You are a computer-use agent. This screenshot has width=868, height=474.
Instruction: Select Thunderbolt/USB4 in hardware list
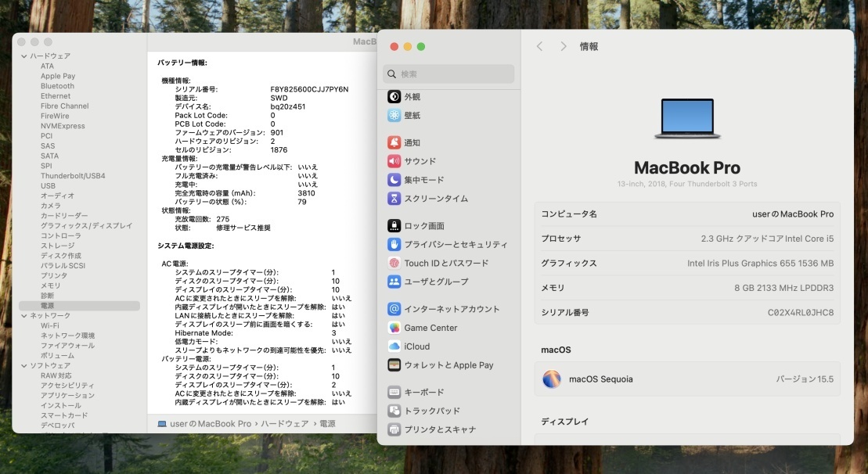72,176
